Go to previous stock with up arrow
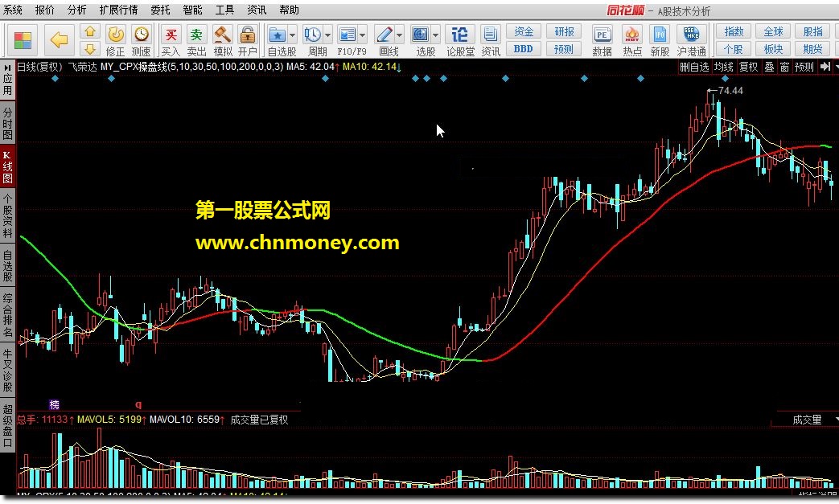 pos(90,32)
